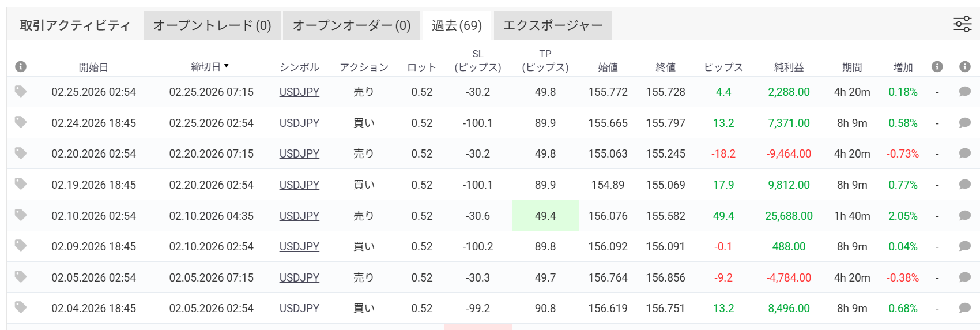Open USDJPY link for 02.09.2026 18:45 trade
Viewport: 980px width, 330px height.
pos(299,247)
